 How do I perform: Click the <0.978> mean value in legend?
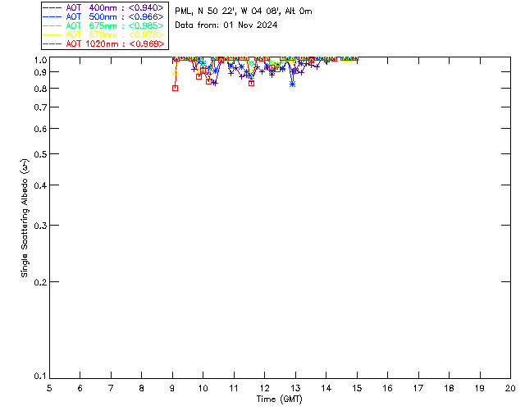[146, 34]
